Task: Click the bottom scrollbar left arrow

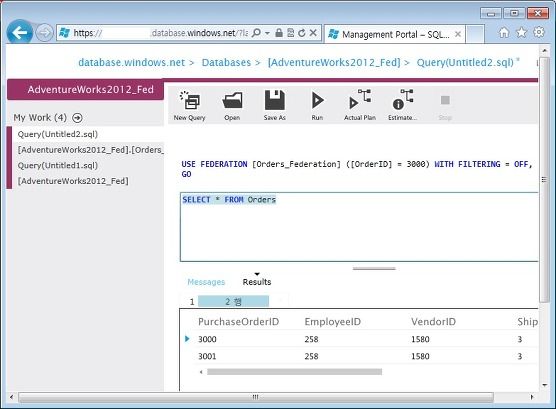Action: [11, 397]
